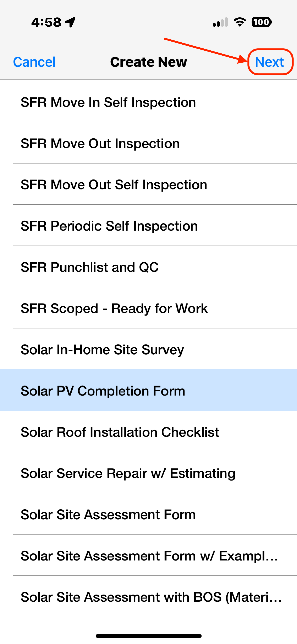Choose SFR Scoped - Ready for Work

point(149,308)
